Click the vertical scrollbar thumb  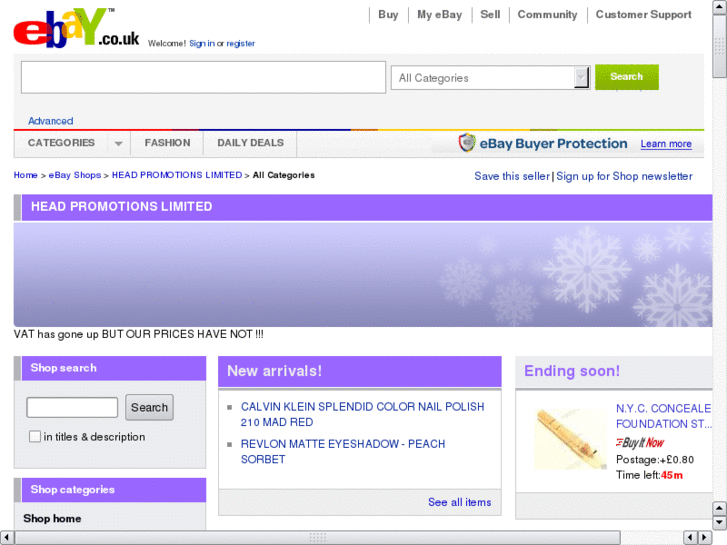click(719, 46)
